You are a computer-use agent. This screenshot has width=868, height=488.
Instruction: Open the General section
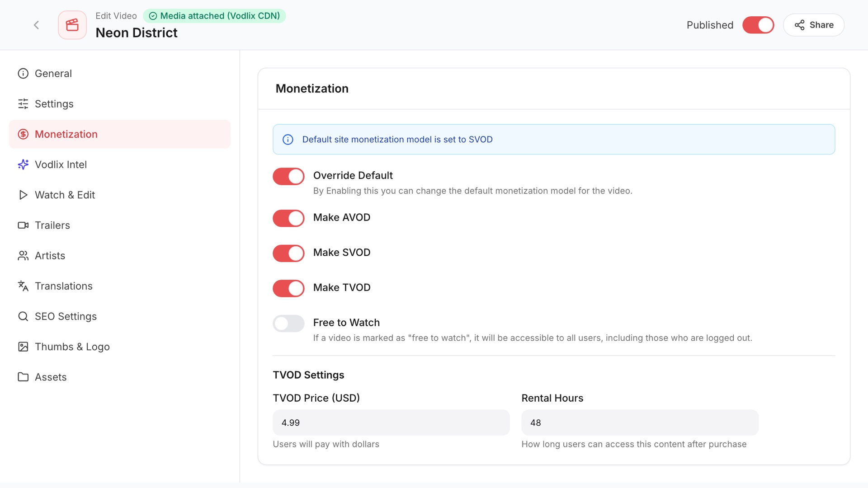click(120, 73)
